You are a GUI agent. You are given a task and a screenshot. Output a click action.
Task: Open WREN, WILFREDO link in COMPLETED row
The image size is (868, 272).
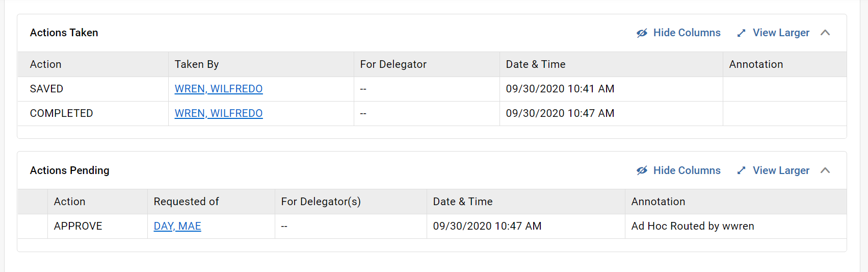[219, 113]
